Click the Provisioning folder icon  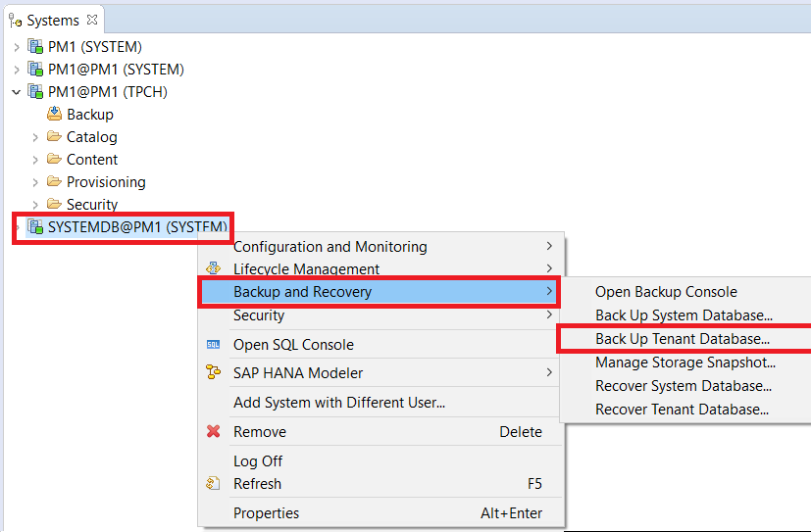click(x=54, y=181)
